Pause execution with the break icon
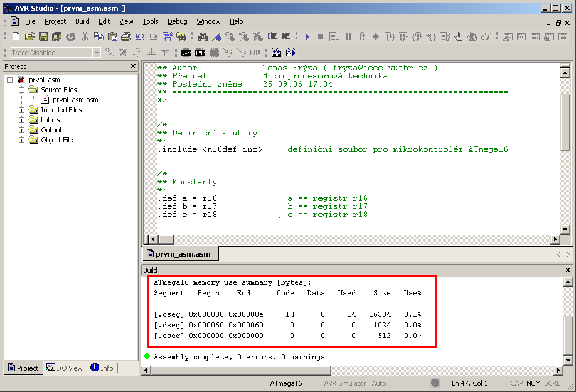This screenshot has height=392, width=576. [348, 36]
